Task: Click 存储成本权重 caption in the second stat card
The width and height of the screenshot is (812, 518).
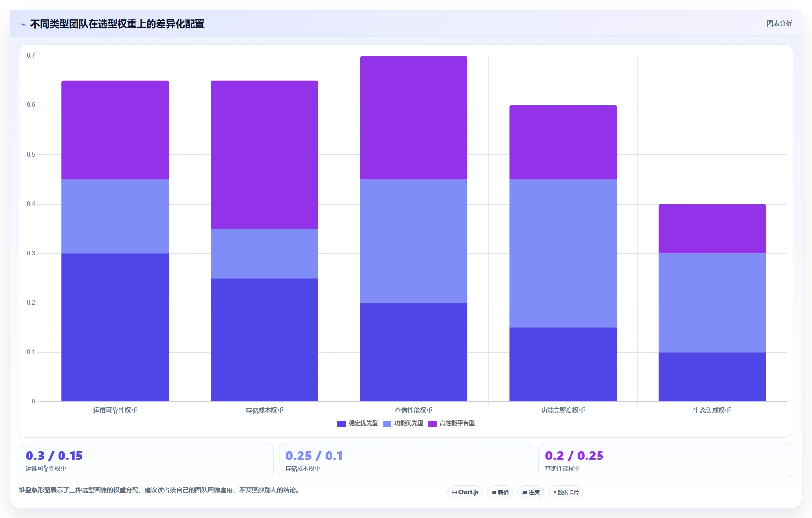Action: (303, 469)
